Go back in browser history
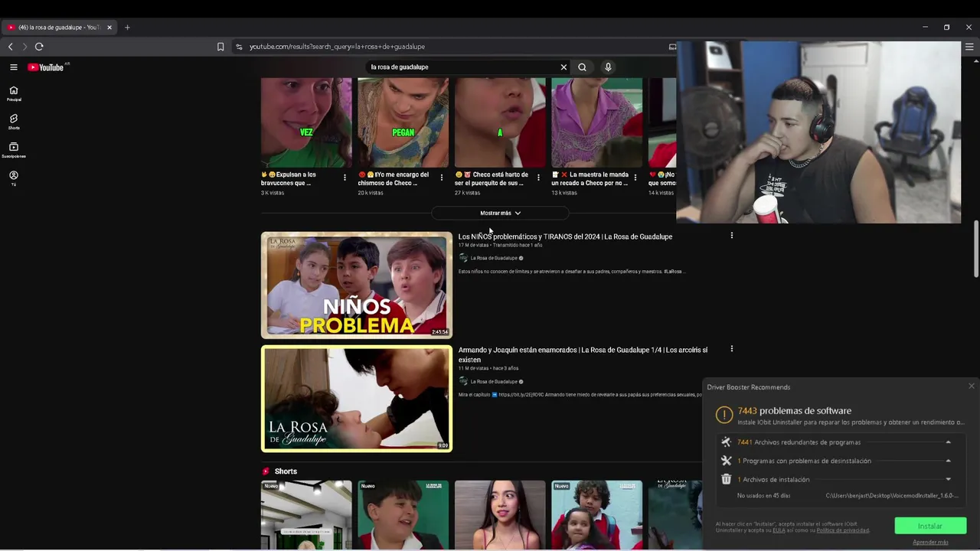This screenshot has height=551, width=980. (11, 47)
